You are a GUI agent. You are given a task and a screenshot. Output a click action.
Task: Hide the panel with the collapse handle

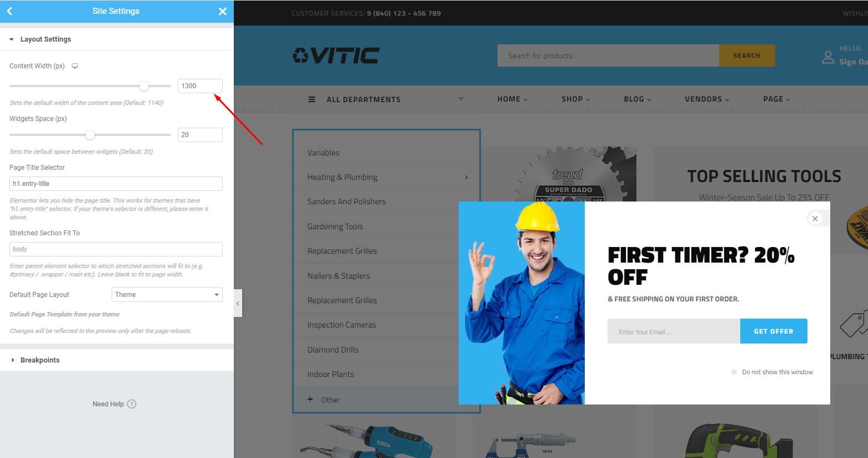(238, 303)
